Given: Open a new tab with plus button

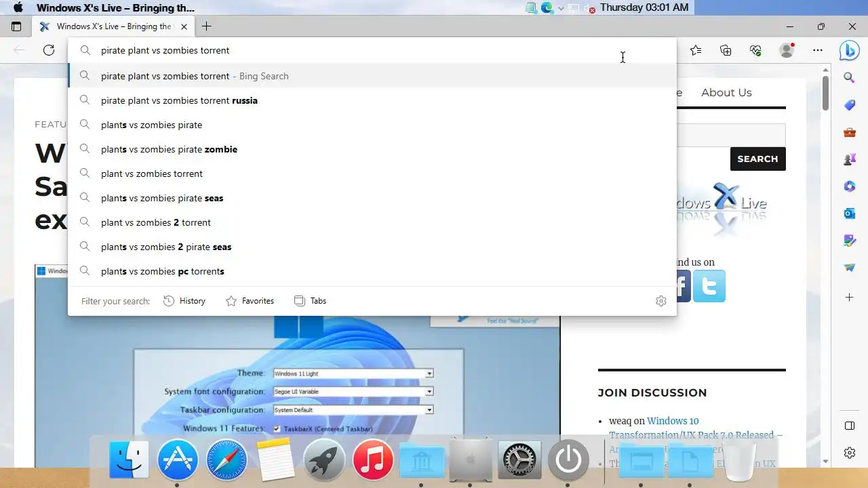Looking at the screenshot, I should click(x=206, y=26).
